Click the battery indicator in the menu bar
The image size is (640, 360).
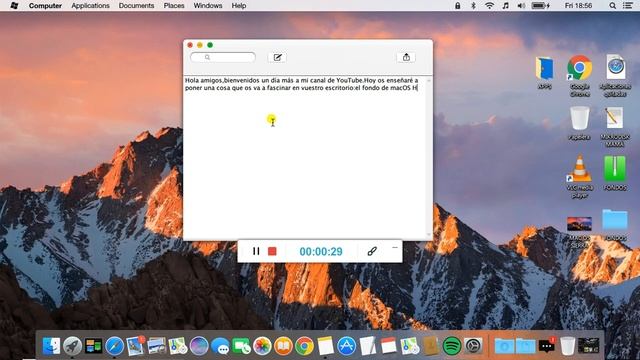coord(541,6)
